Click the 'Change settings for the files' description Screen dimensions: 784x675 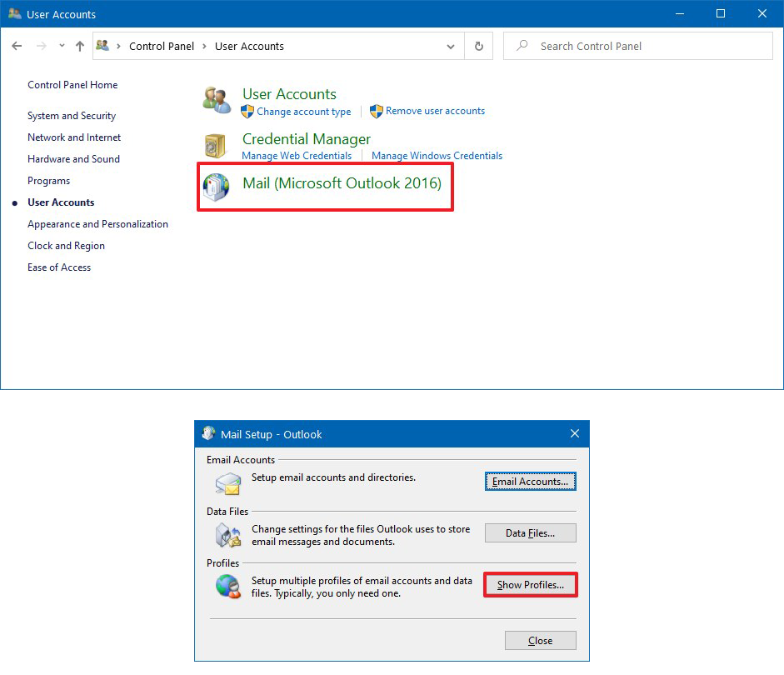point(361,536)
